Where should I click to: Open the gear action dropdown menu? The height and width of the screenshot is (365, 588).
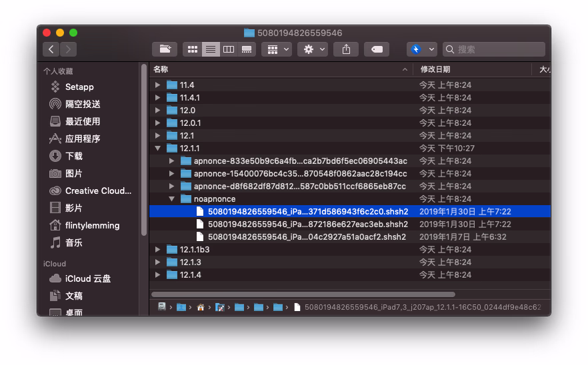(313, 49)
